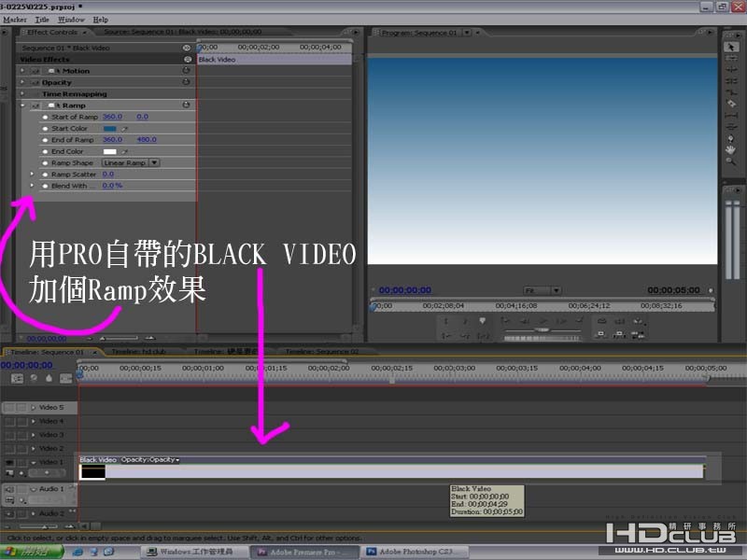
Task: Click Go to Previous Marker in Program monitor
Action: (x=505, y=321)
